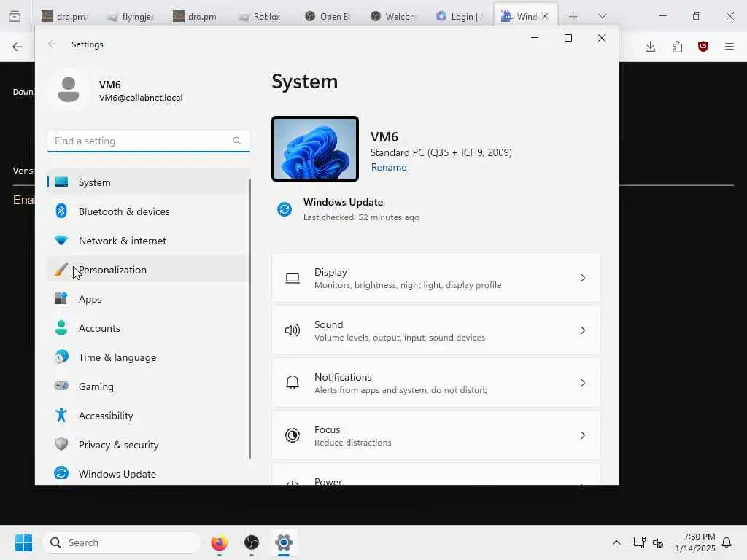Go to Network & internet settings
Screen dimensions: 747x560
tap(148, 241)
